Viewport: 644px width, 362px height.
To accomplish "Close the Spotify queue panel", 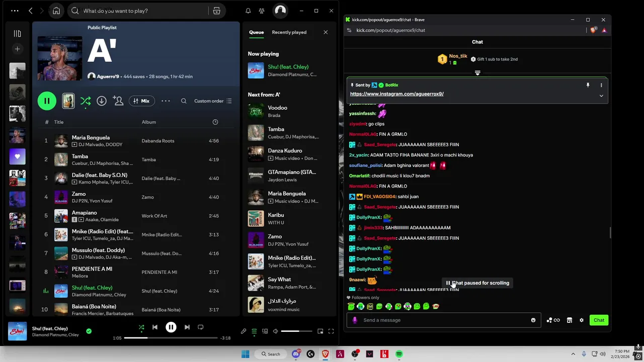I will click(x=326, y=32).
